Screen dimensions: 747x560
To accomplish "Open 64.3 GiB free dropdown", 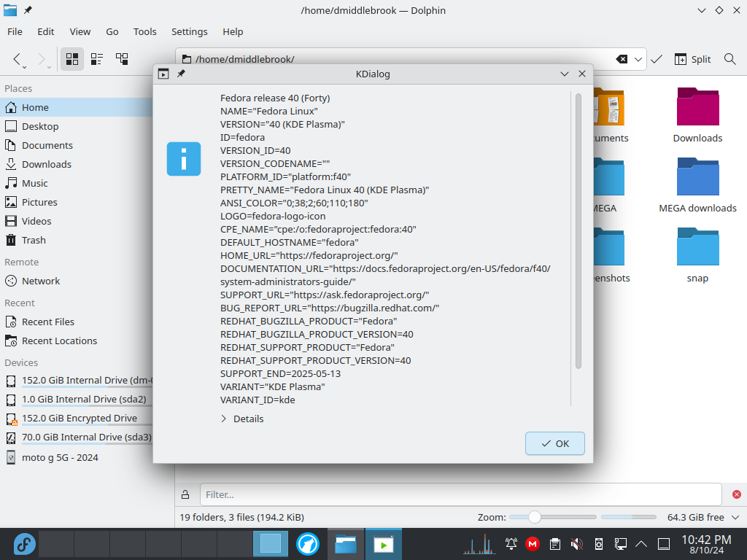I will click(x=703, y=517).
